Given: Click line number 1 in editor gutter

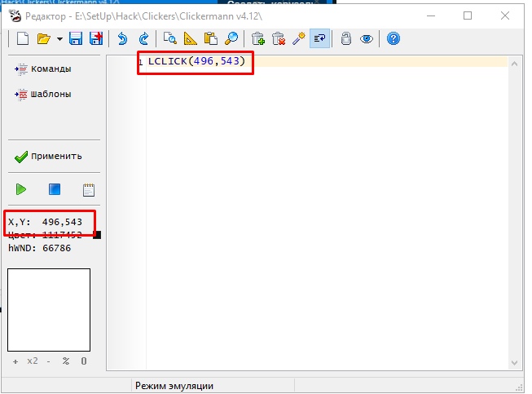Looking at the screenshot, I should pos(140,63).
